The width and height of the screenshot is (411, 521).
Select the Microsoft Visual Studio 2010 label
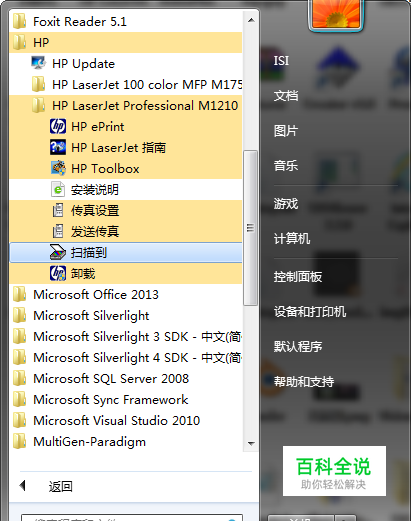[x=117, y=421]
